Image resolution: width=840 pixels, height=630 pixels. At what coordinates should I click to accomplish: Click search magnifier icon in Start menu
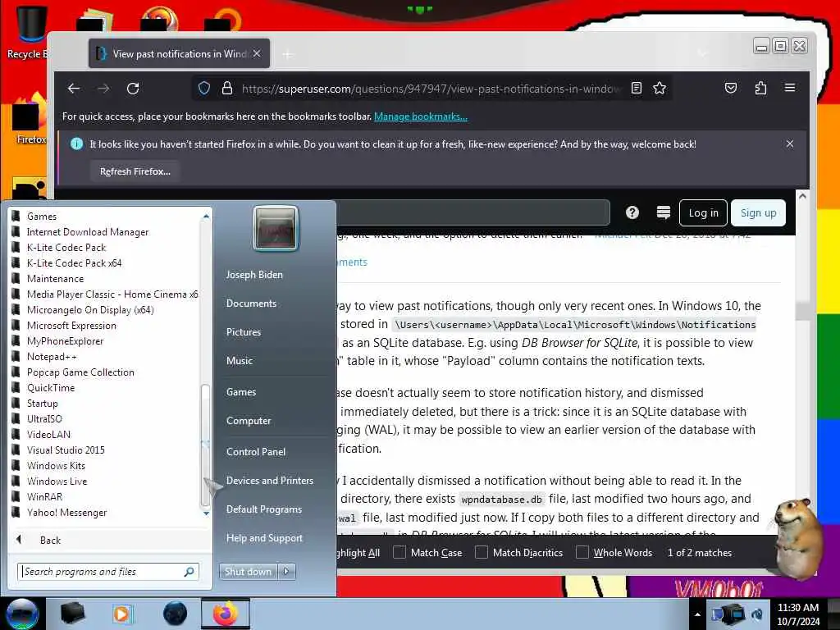[x=189, y=572]
